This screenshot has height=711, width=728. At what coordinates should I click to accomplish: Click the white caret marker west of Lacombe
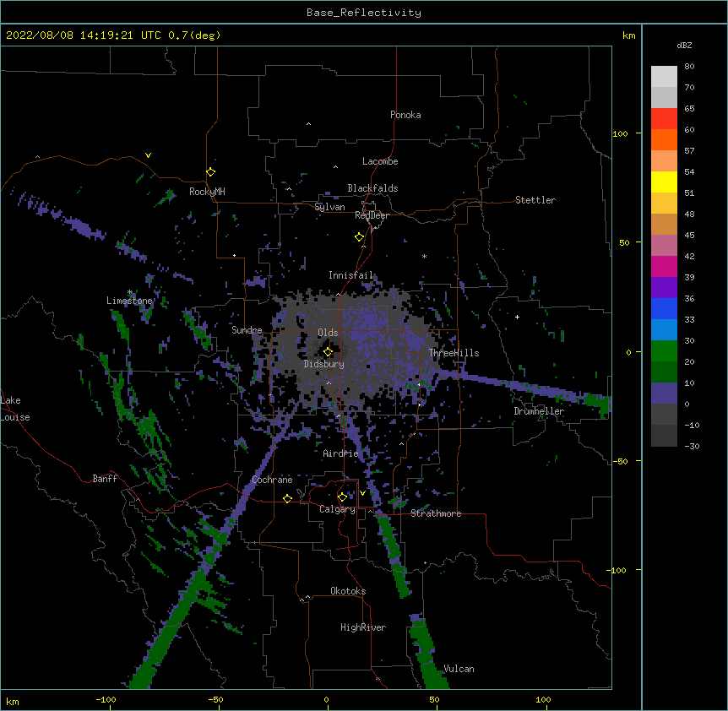(335, 167)
